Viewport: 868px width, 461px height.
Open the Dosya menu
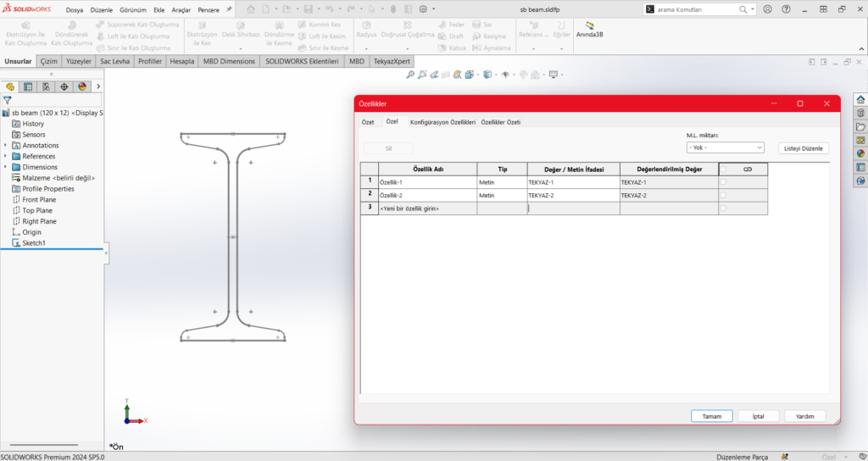click(x=75, y=10)
